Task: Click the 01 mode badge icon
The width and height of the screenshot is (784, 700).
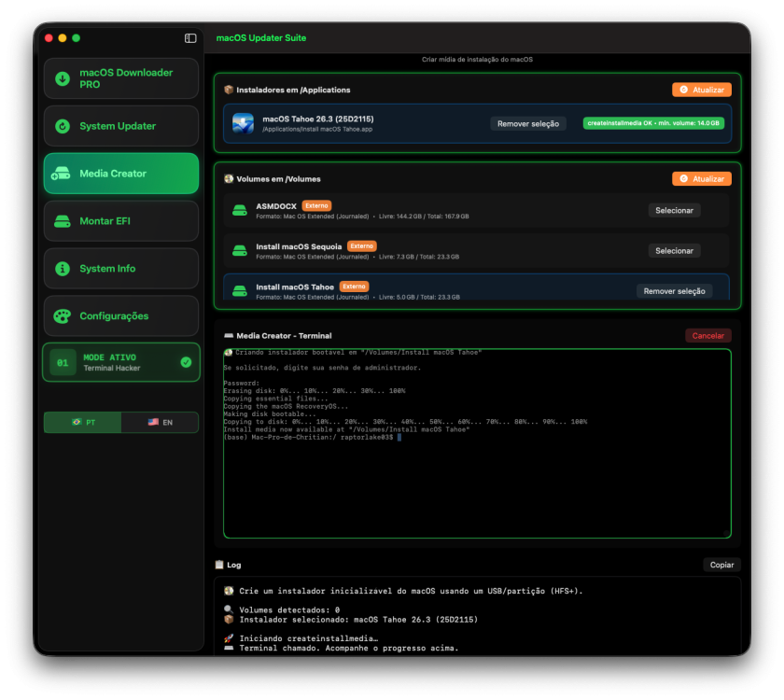Action: (63, 362)
